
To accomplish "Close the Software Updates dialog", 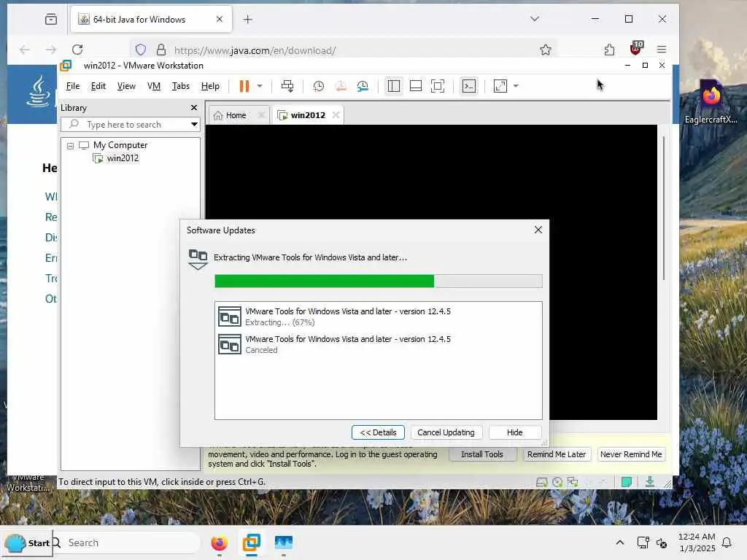I will (x=538, y=230).
